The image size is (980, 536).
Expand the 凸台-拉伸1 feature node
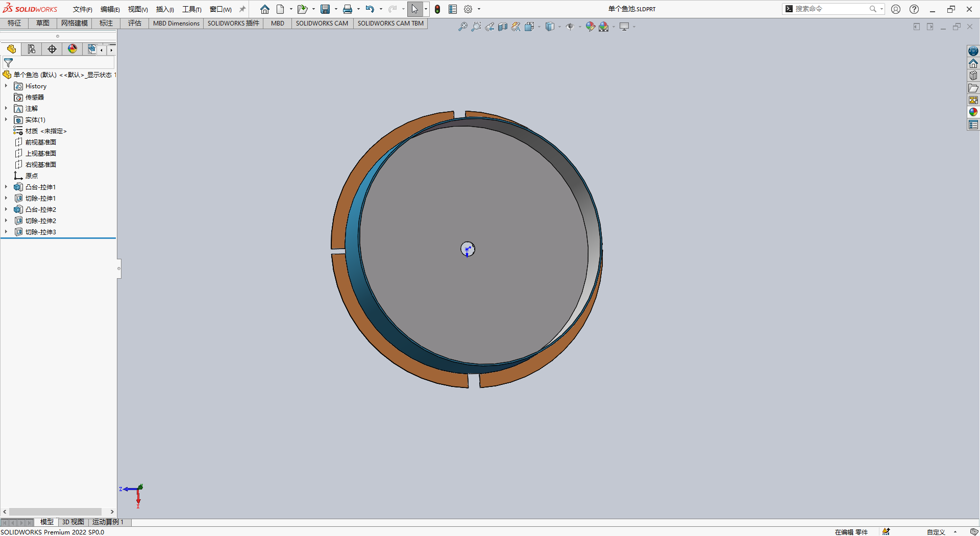pos(6,187)
